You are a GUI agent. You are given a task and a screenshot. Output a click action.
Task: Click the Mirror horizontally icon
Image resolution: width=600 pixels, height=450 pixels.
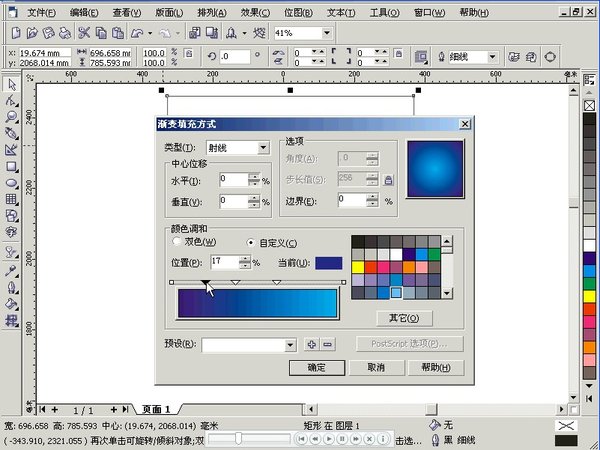point(278,52)
